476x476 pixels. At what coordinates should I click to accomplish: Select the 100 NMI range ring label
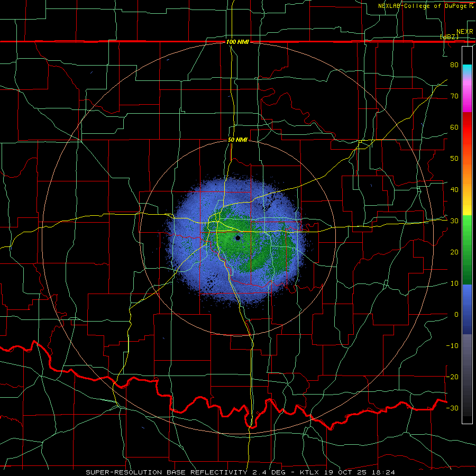pyautogui.click(x=237, y=42)
